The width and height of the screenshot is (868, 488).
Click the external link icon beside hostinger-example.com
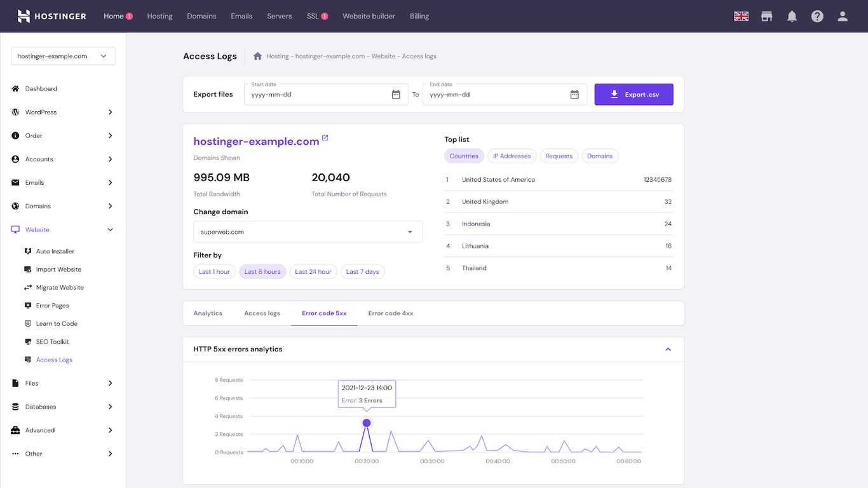tap(325, 137)
